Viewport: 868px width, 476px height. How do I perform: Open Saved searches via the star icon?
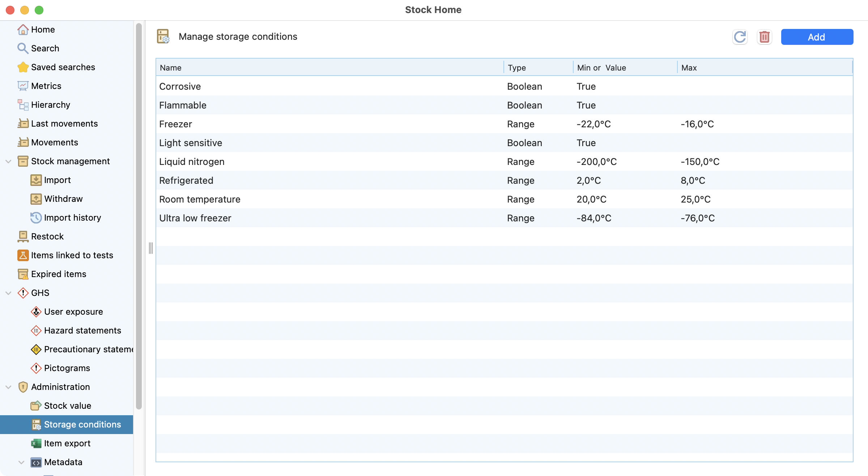point(23,67)
